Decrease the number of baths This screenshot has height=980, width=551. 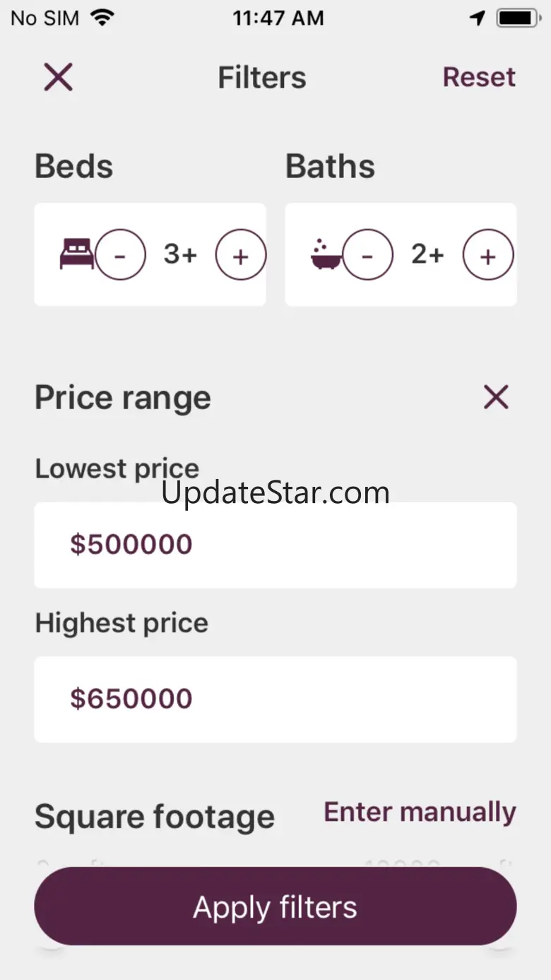[367, 255]
